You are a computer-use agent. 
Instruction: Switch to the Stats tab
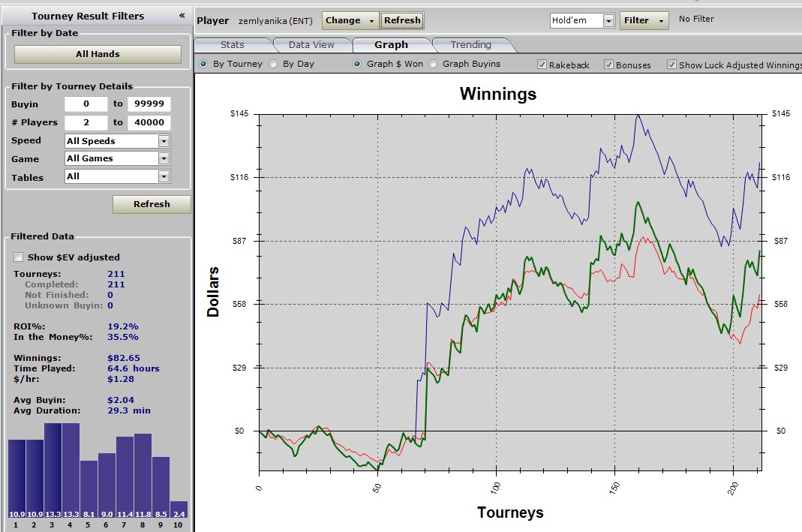[233, 45]
